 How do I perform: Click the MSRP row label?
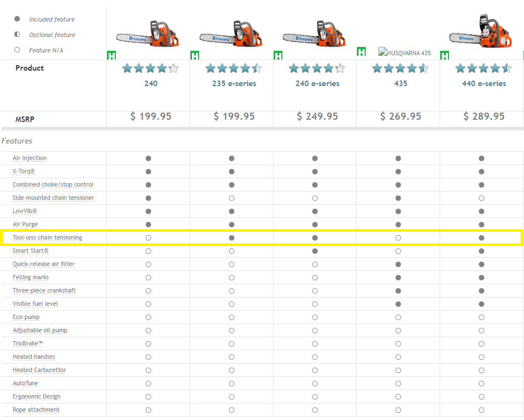25,119
